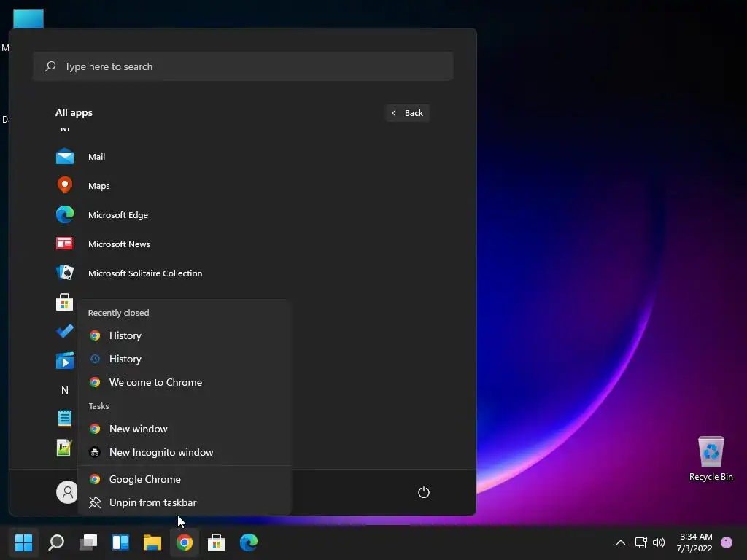Choose New window task
This screenshot has height=560, width=747.
pyautogui.click(x=185, y=429)
